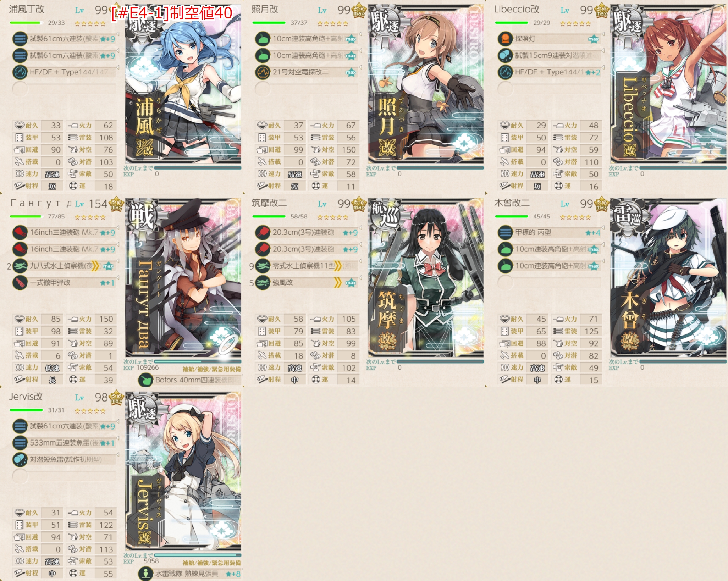Click the searchlight icon on Libeccio改
This screenshot has height=581, width=728.
coord(505,39)
